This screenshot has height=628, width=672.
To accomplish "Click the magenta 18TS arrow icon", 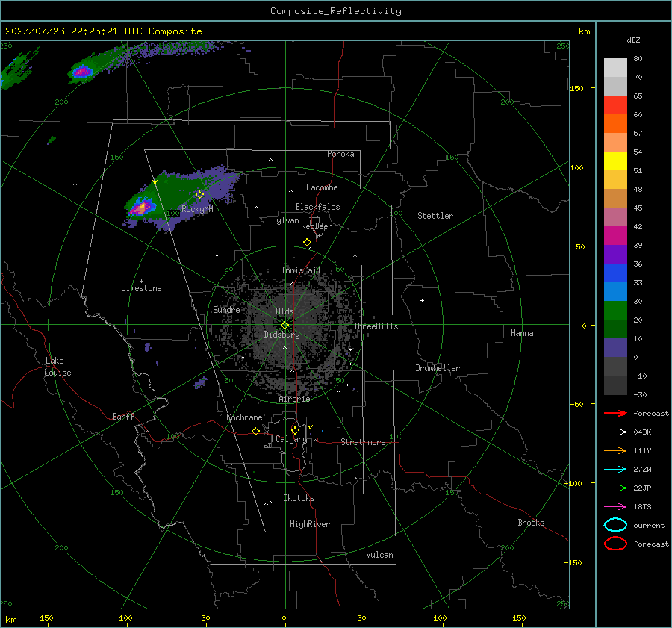I will (x=615, y=507).
